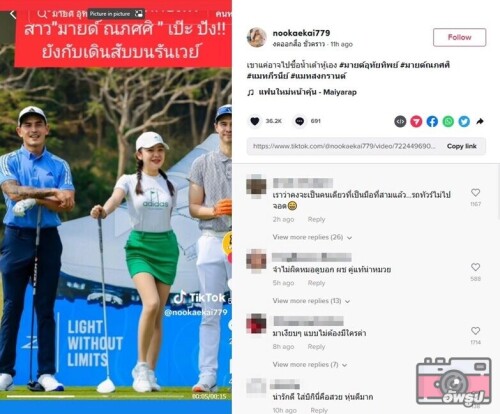This screenshot has height=414, width=500.
Task: Like the comment with 588 likes
Action: (475, 267)
